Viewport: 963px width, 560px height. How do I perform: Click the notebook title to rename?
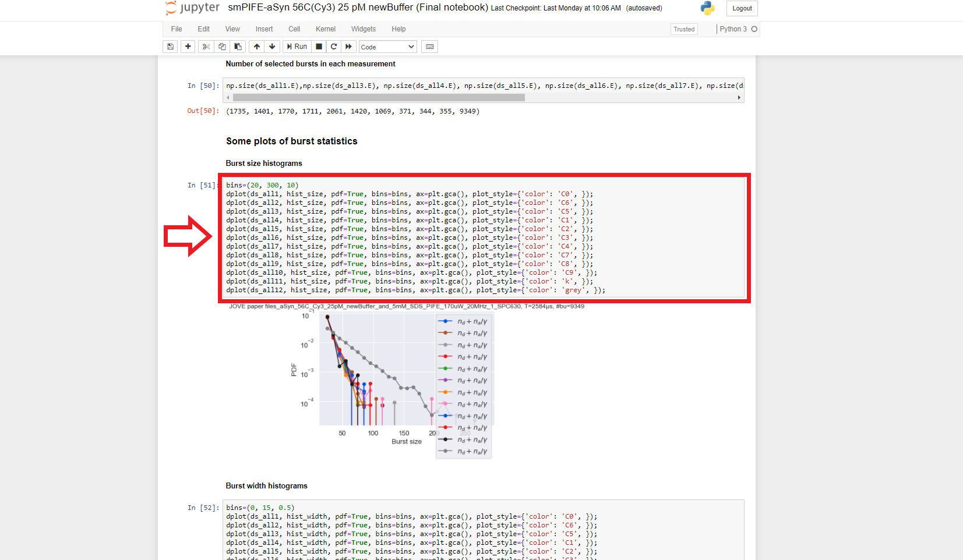coord(358,8)
